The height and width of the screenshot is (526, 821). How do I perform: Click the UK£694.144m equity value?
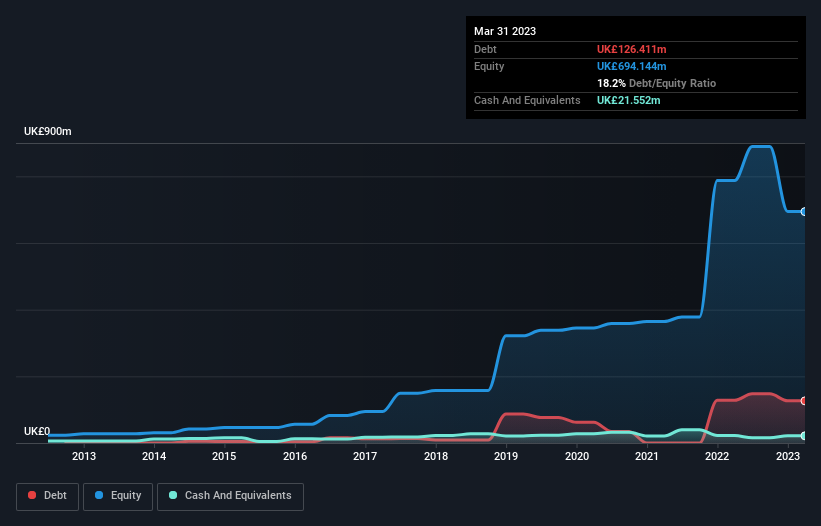coord(631,66)
